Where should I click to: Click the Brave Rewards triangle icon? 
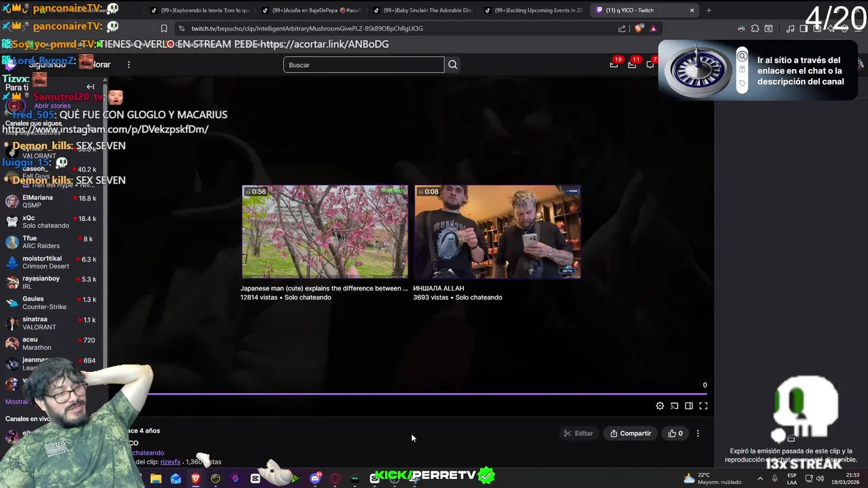coord(653,28)
